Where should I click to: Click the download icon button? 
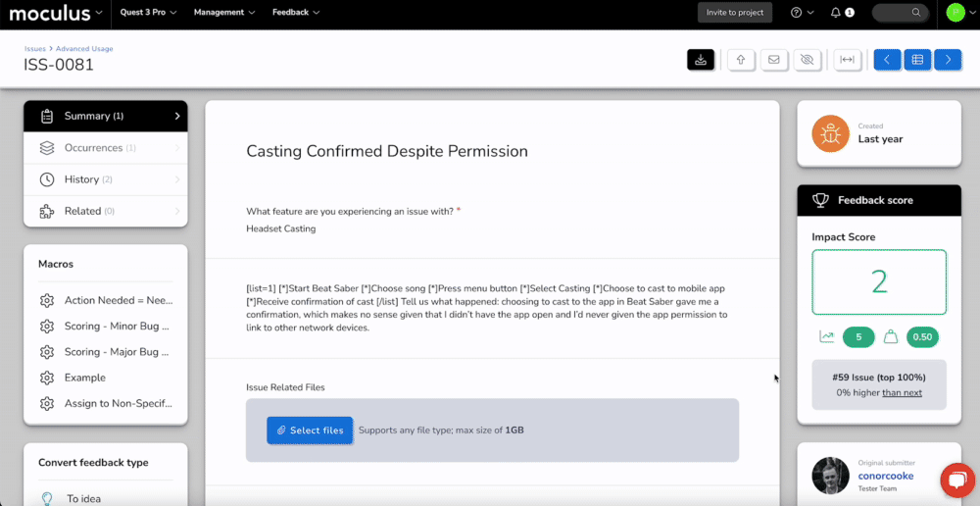tap(701, 60)
